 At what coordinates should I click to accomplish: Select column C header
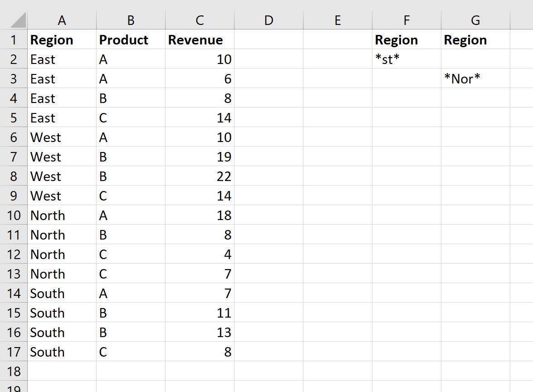[200, 20]
